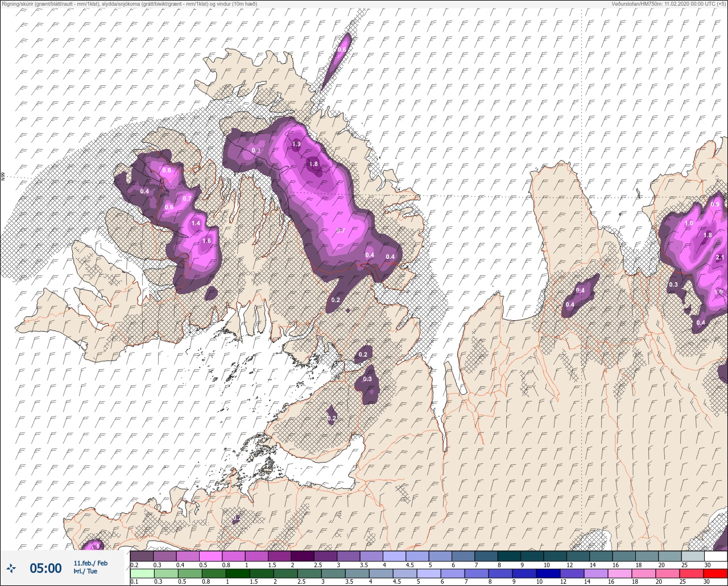The height and width of the screenshot is (586, 728).
Task: Click the 2.1 precipitation value near the east edge
Action: [x=720, y=258]
